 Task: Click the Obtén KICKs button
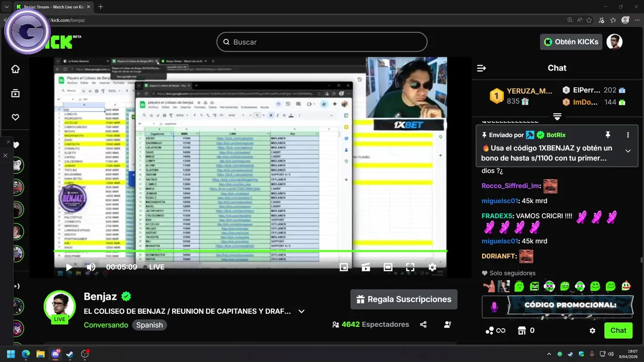(571, 42)
